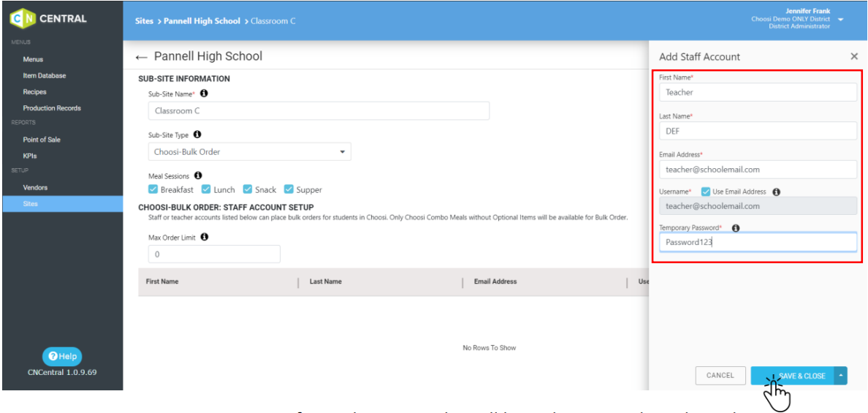Screen dimensions: 868x413
Task: Click the Help button
Action: [x=62, y=356]
